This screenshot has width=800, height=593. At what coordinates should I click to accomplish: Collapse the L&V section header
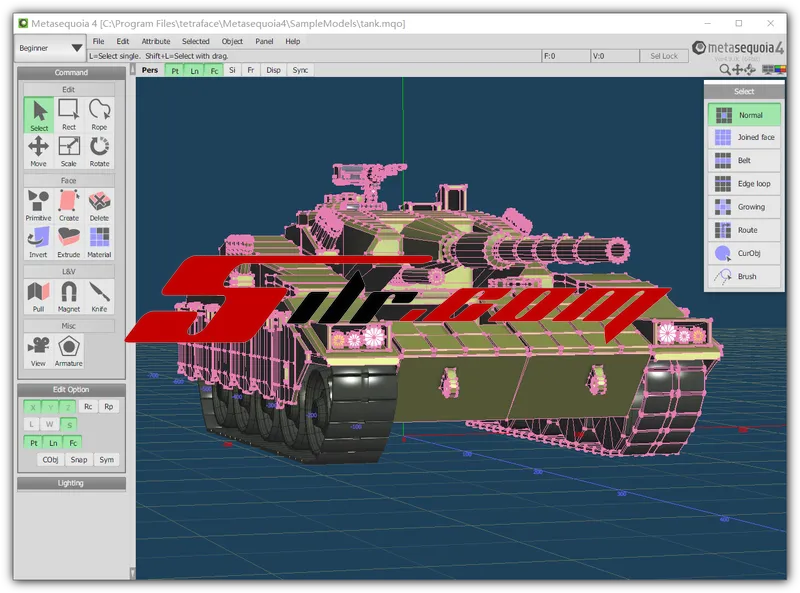pyautogui.click(x=69, y=271)
